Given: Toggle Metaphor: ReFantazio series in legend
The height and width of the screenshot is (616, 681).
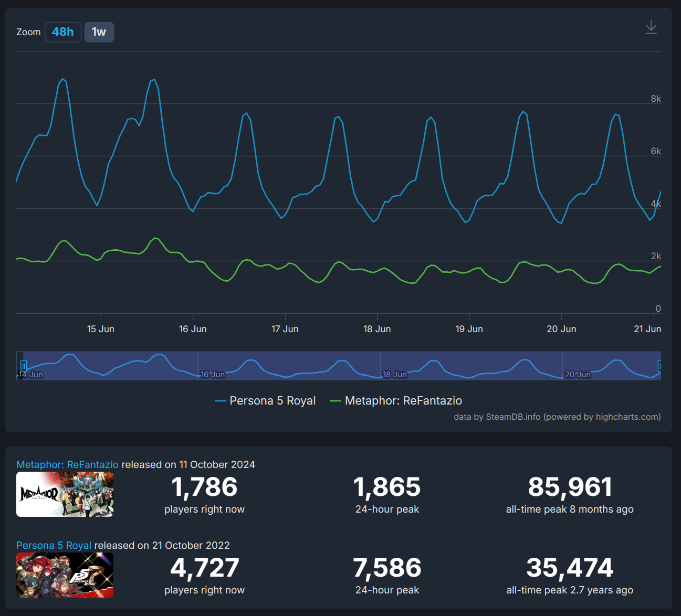Looking at the screenshot, I should tap(396, 401).
